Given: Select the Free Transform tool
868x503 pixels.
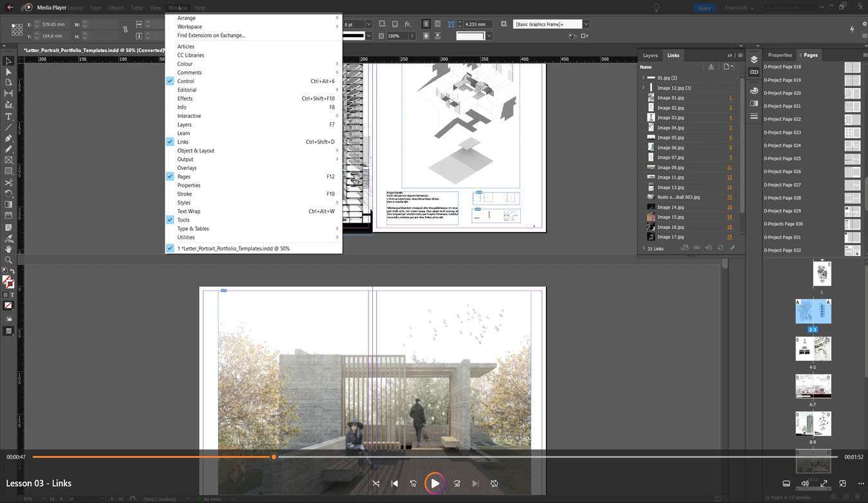Looking at the screenshot, I should pyautogui.click(x=8, y=194).
